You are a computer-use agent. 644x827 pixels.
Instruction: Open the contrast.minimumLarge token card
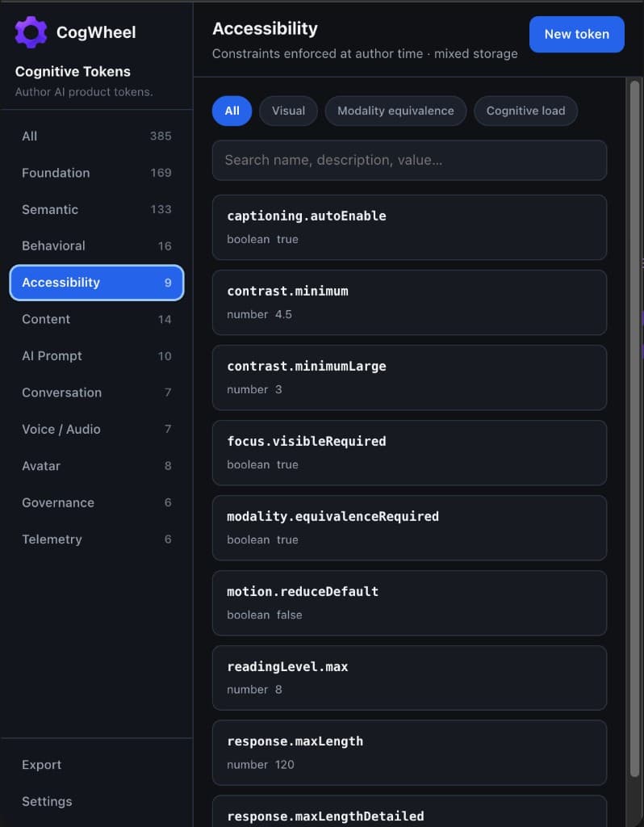409,378
